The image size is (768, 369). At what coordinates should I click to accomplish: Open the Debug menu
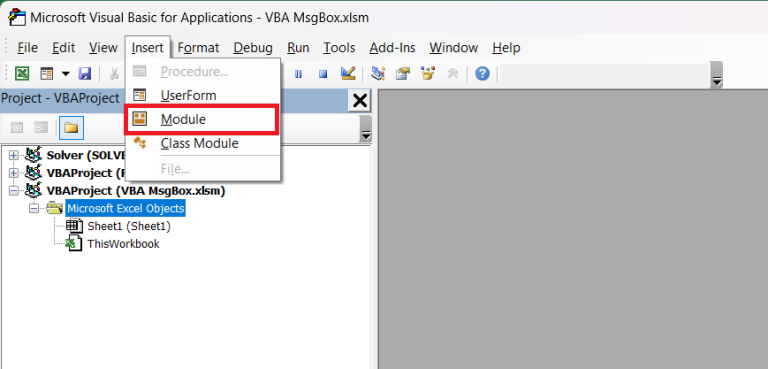coord(253,48)
